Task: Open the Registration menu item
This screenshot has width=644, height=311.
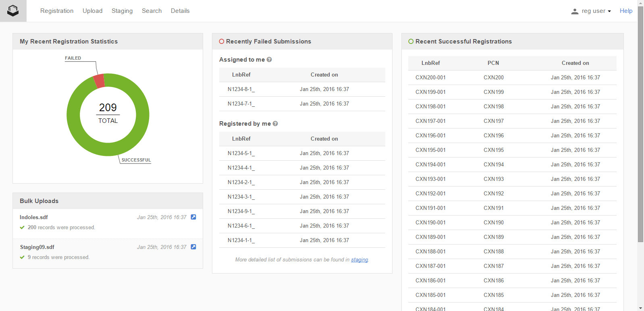Action: (57, 11)
